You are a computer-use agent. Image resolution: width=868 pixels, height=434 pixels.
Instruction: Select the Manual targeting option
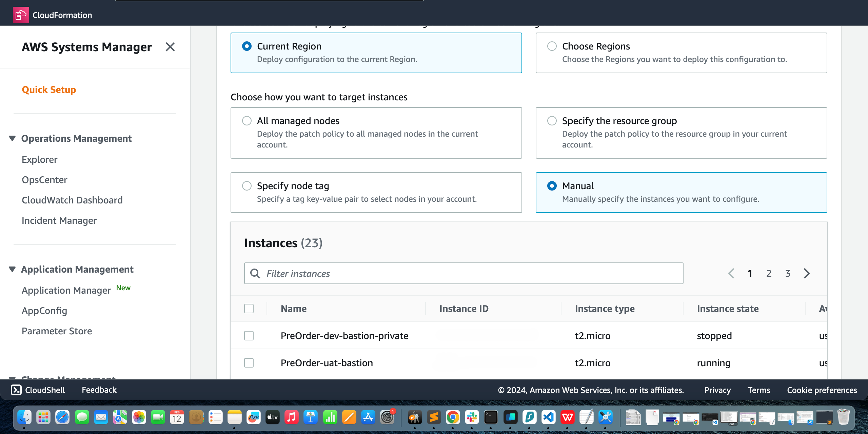[x=552, y=186]
